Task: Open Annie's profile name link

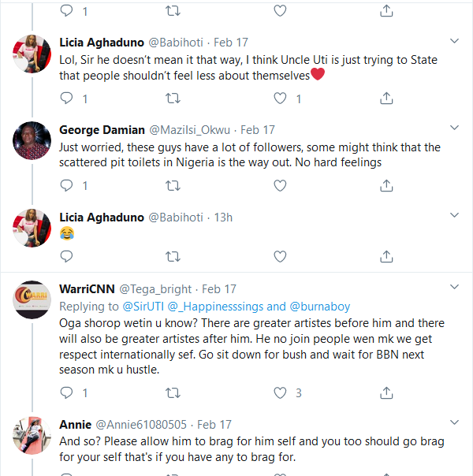Action: pyautogui.click(x=76, y=425)
